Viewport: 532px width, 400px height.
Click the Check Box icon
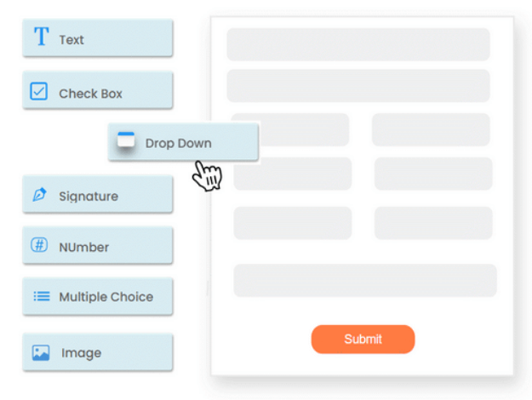[x=39, y=92]
